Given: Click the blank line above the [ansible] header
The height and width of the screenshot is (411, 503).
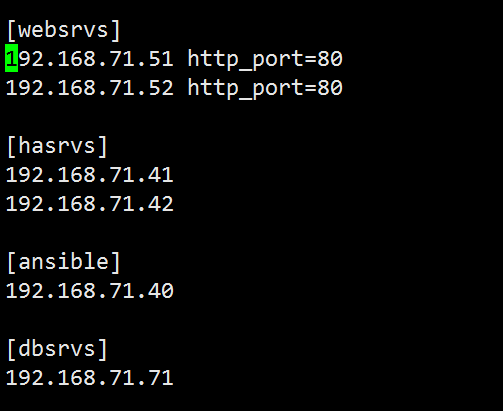Looking at the screenshot, I should pyautogui.click(x=251, y=233).
